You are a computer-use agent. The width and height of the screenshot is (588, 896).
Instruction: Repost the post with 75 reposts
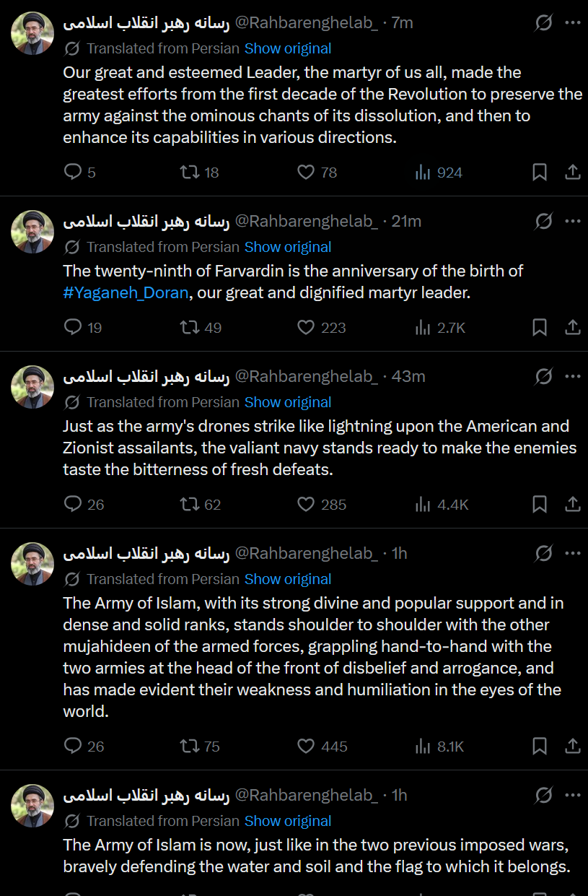pos(199,746)
